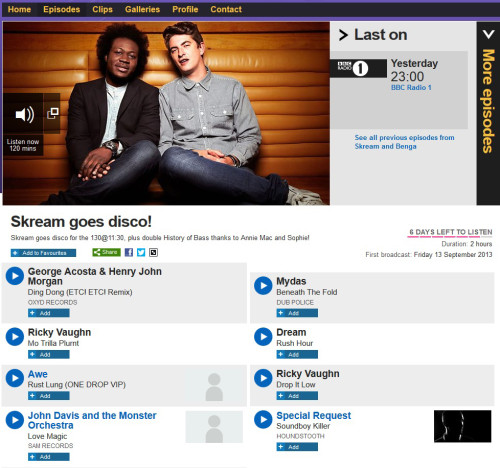The image size is (500, 468).
Task: Click First broadcast Friday 13 September 2013
Action: click(x=429, y=255)
